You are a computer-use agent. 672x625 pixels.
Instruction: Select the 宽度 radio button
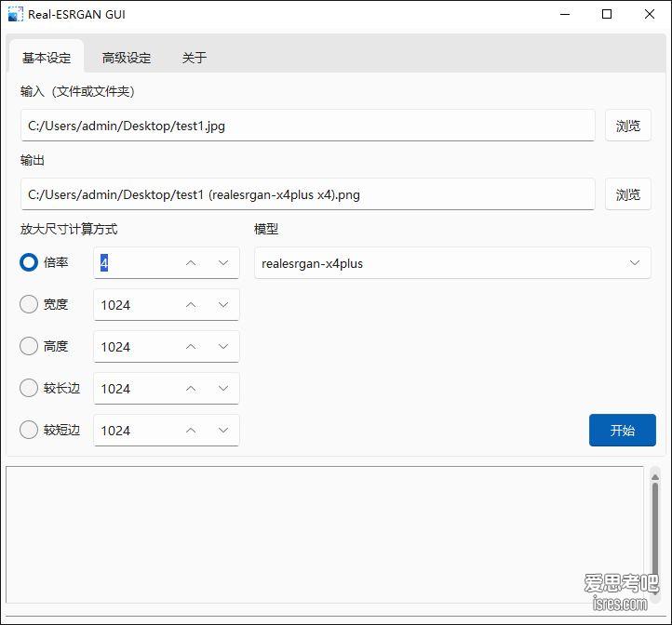pos(29,304)
